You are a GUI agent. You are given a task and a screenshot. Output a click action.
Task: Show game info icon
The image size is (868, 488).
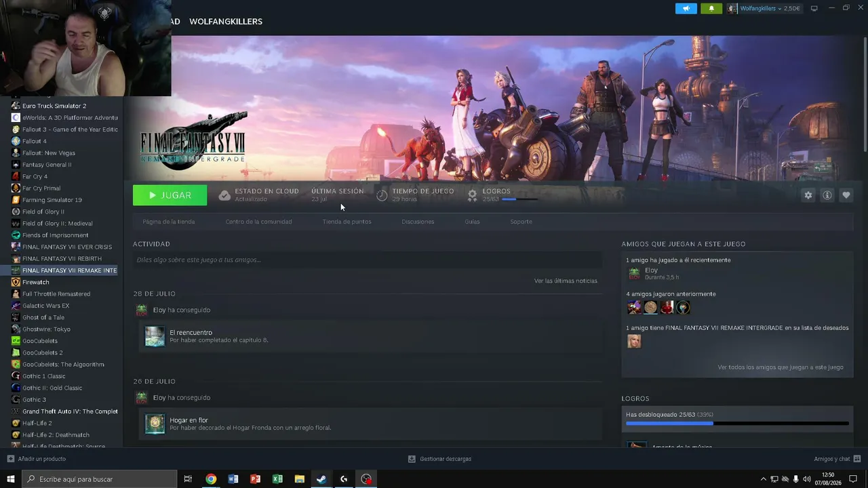[827, 195]
